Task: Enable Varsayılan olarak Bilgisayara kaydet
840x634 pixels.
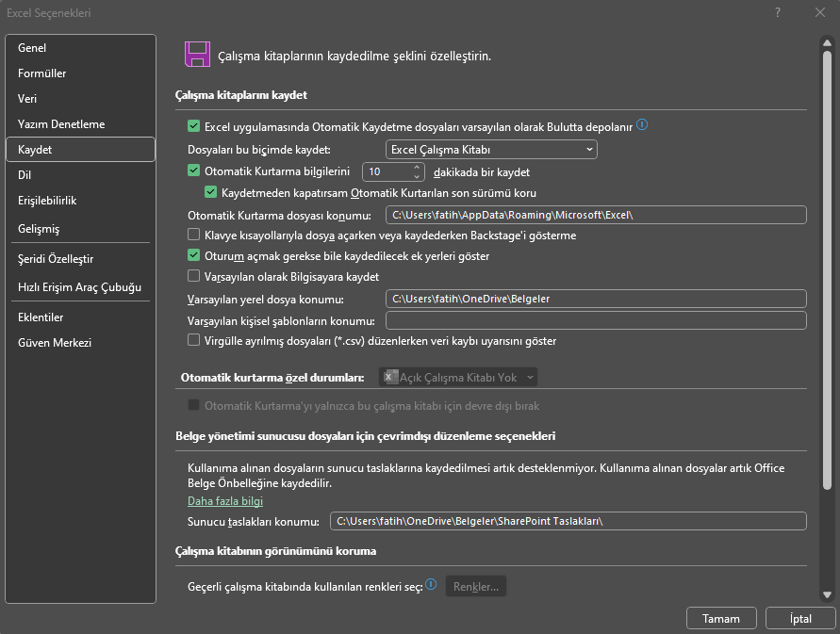Action: (x=193, y=276)
